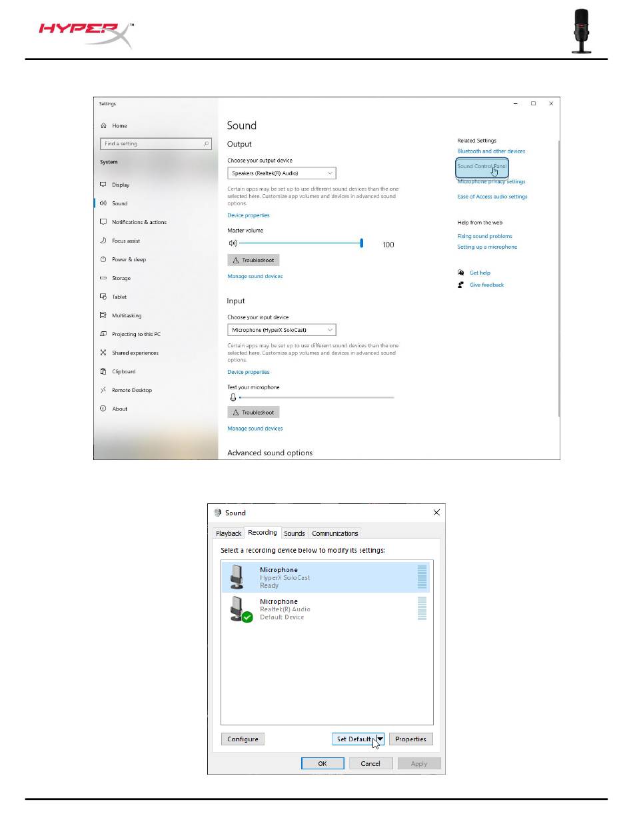Click the Power & sleep icon
Viewport: 633px width, 840px height.
[x=103, y=259]
